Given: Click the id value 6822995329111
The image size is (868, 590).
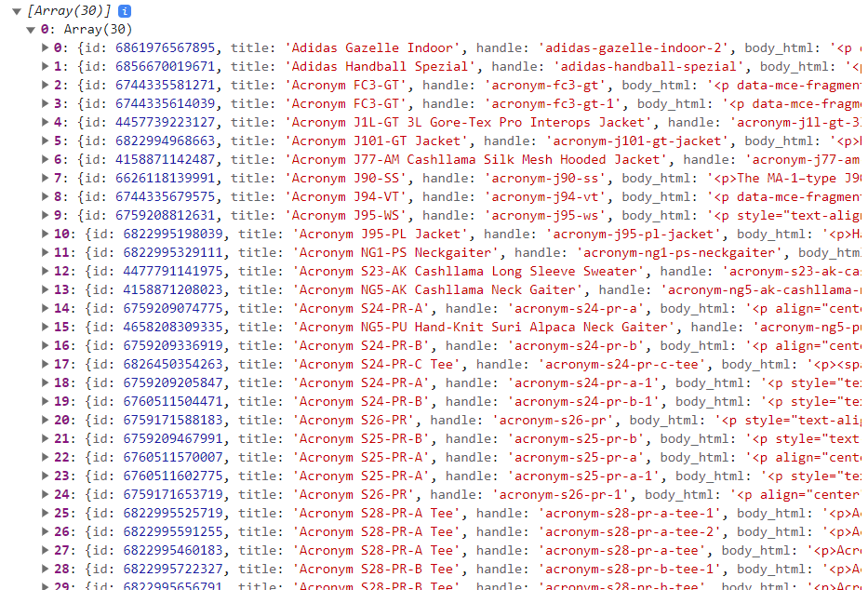Looking at the screenshot, I should point(173,253).
